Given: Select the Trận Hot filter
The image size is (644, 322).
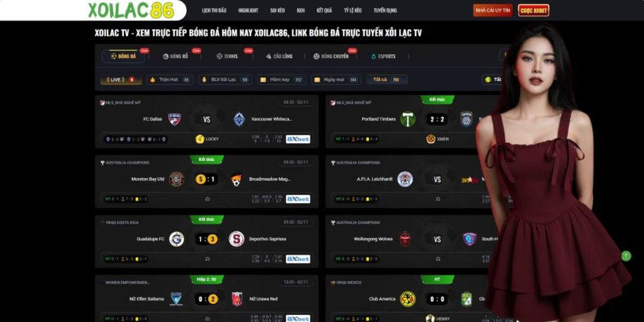Looking at the screenshot, I should tap(170, 80).
